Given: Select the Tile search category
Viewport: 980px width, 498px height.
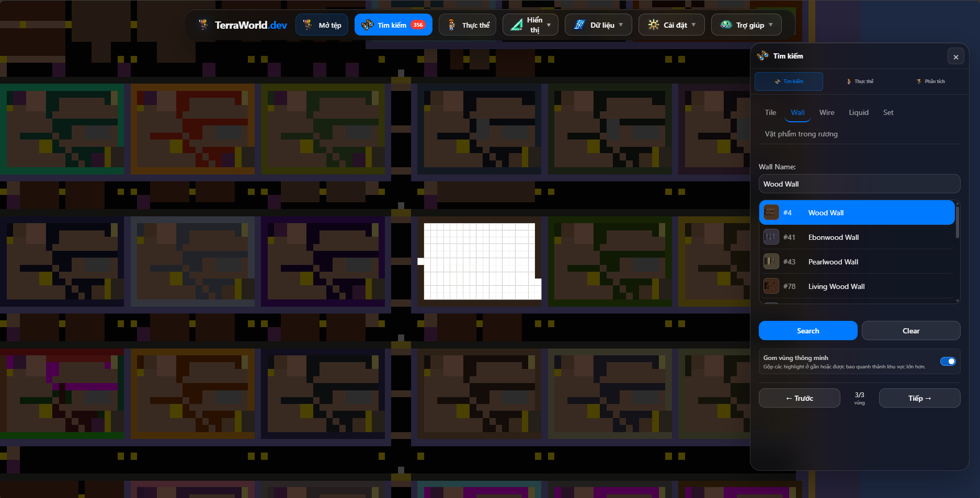Looking at the screenshot, I should 770,112.
